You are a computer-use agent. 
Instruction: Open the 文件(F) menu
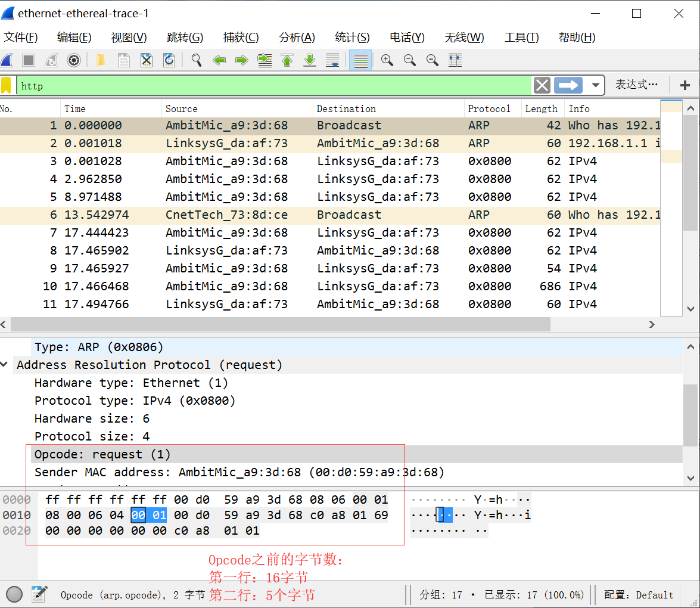click(x=20, y=38)
